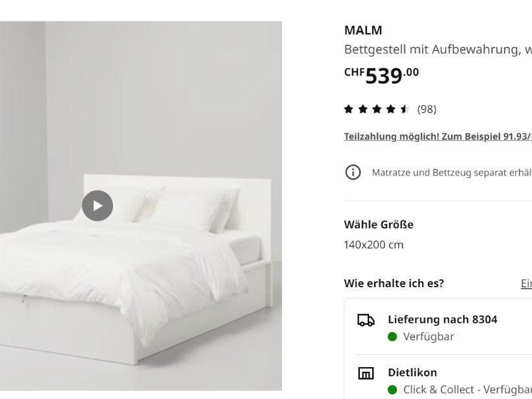Click the first rating star
The width and height of the screenshot is (532, 399).
(349, 109)
